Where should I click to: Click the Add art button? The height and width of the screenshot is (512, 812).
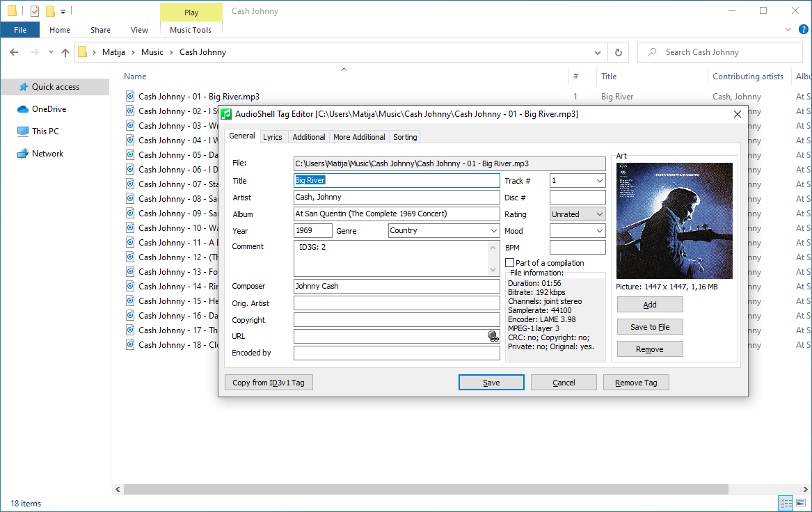650,305
